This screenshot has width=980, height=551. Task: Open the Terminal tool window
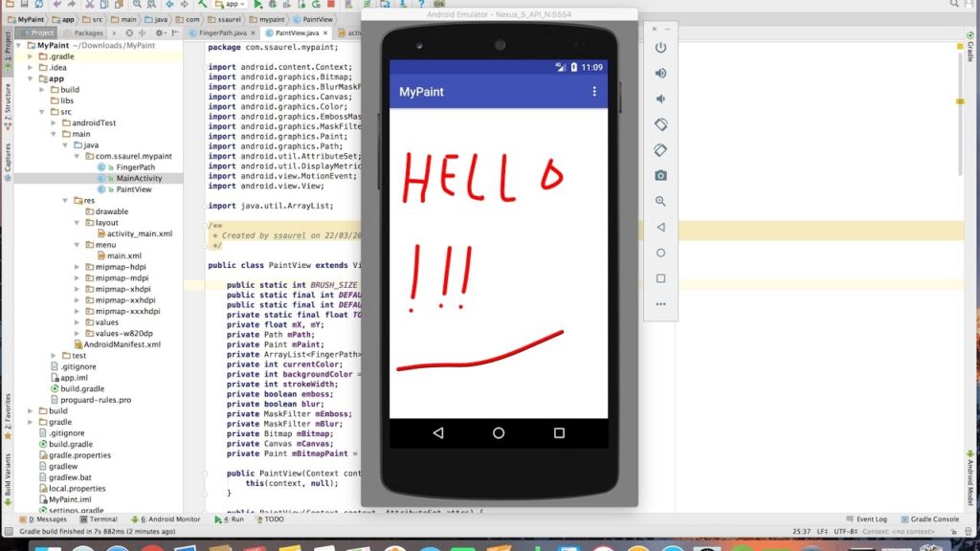tap(99, 519)
